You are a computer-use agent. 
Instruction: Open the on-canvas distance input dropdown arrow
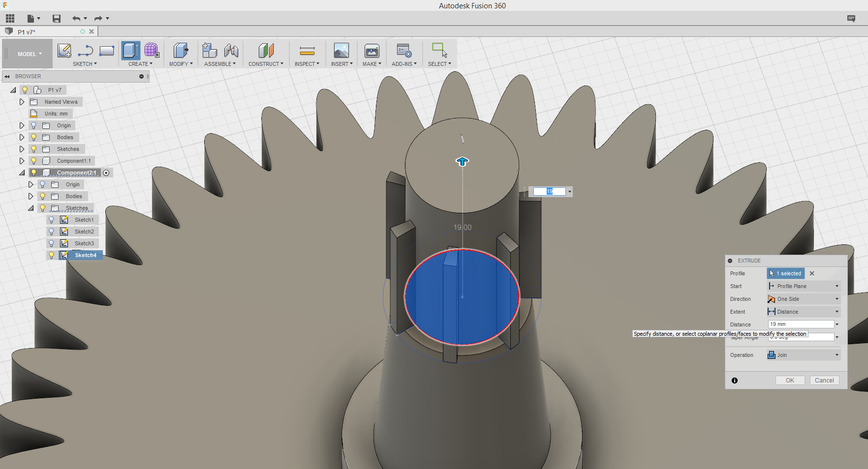(x=570, y=192)
